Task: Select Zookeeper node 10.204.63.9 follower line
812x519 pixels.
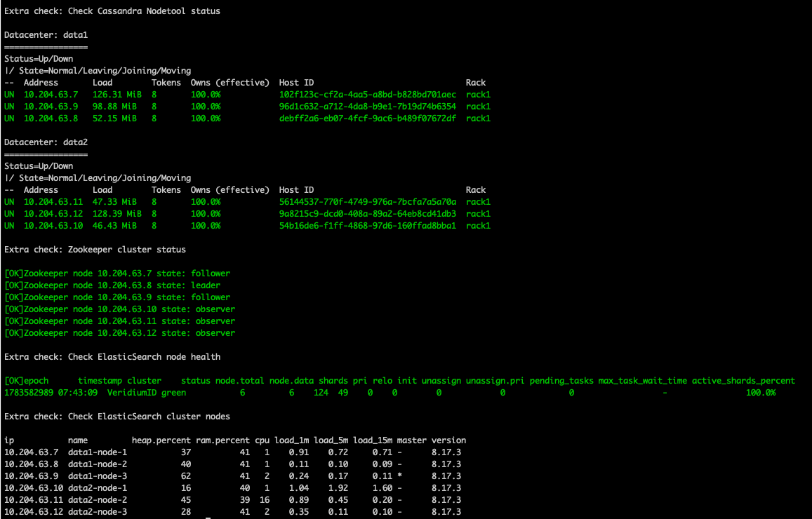Action: coord(117,297)
